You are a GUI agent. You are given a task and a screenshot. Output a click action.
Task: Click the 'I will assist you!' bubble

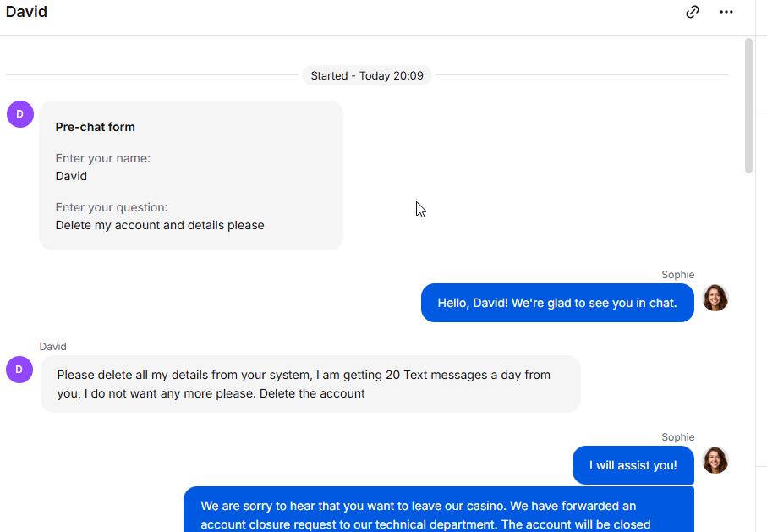633,465
